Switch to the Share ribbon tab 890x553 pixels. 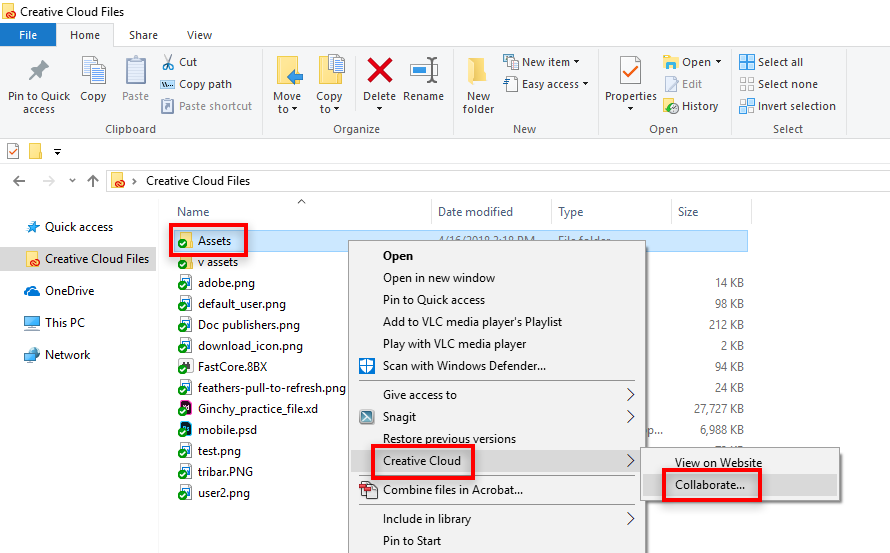tap(143, 35)
